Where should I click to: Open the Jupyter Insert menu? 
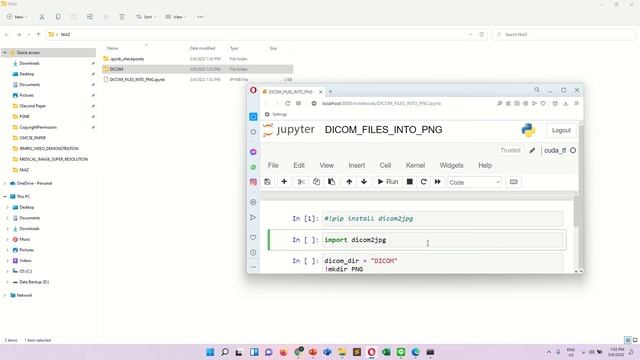pyautogui.click(x=357, y=165)
